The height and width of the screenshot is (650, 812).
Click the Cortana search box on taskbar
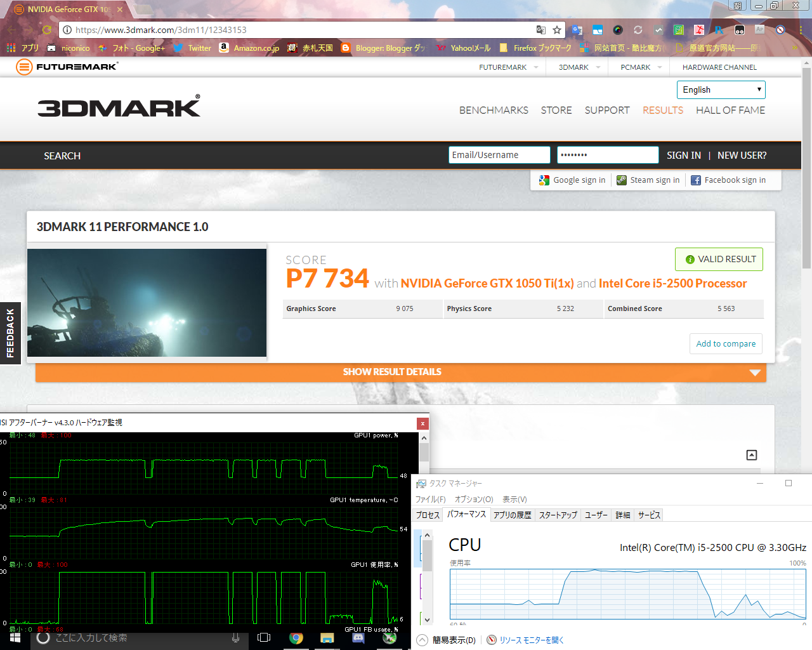[138, 638]
